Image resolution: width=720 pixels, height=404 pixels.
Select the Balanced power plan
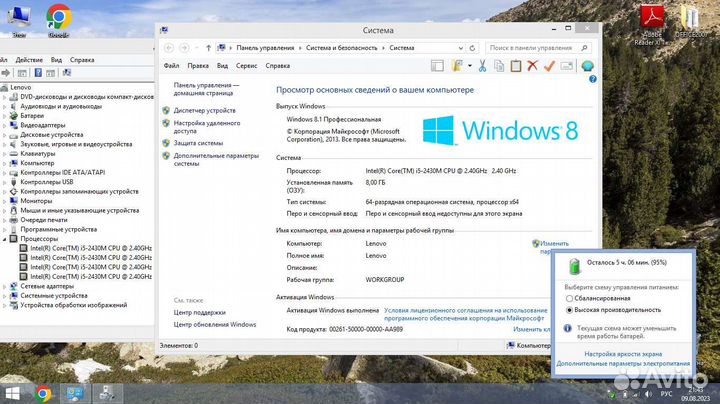coord(569,298)
